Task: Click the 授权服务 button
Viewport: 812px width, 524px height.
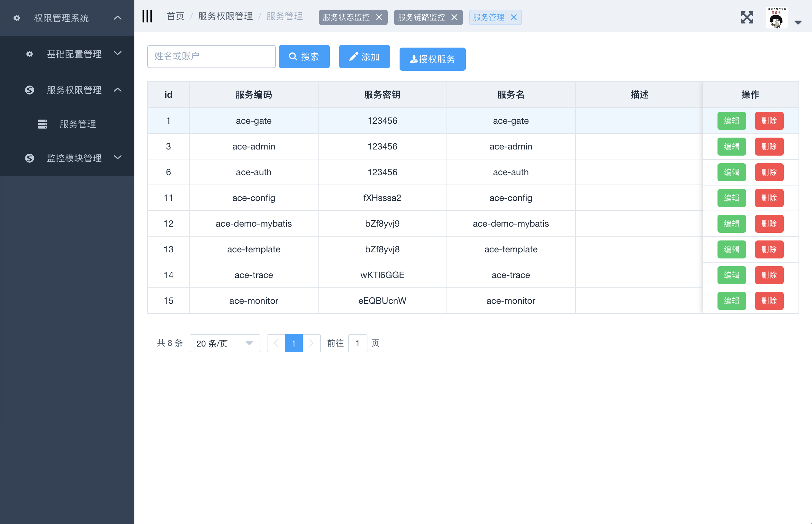Action: [432, 59]
